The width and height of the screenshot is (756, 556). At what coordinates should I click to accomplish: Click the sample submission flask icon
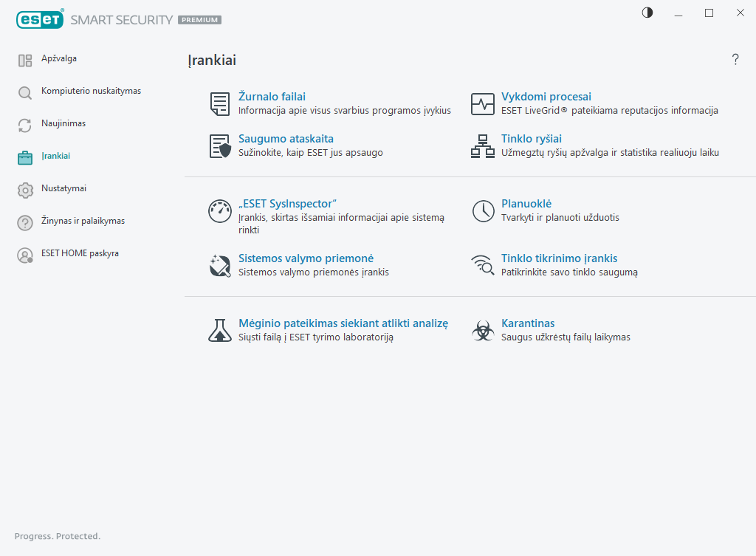(219, 331)
